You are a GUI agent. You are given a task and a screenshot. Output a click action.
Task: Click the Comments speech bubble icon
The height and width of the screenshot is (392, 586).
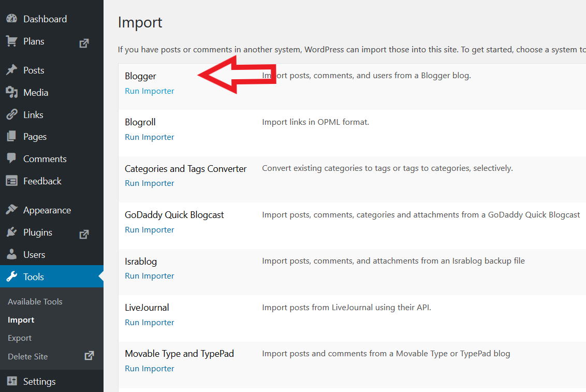point(11,158)
